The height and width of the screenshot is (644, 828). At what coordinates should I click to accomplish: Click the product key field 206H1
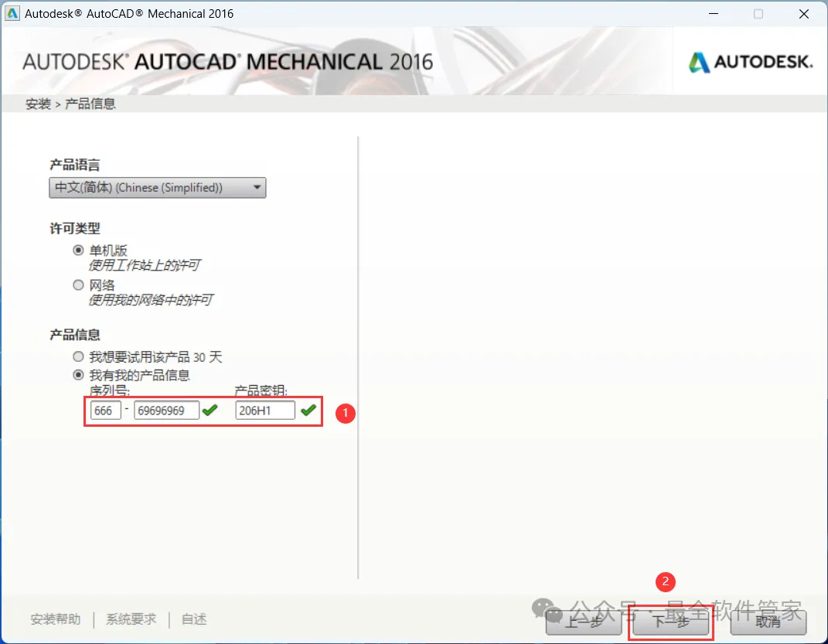click(265, 411)
